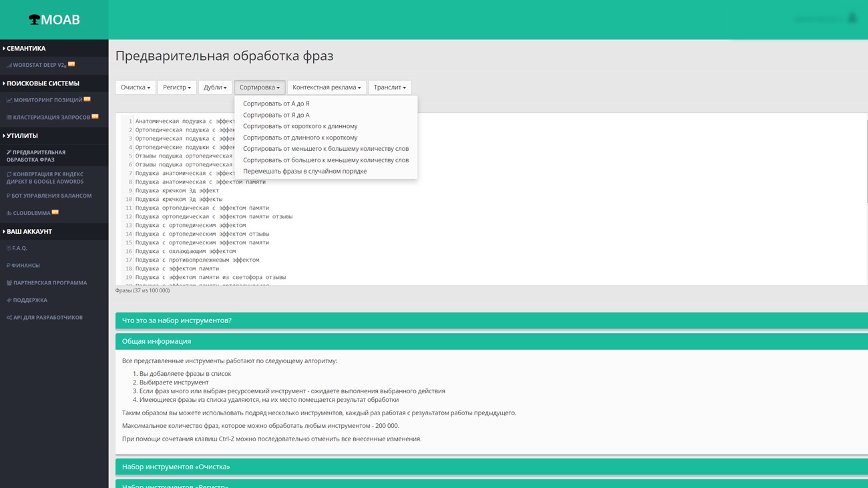
Task: Open the Регистр dropdown menu
Action: [x=177, y=87]
